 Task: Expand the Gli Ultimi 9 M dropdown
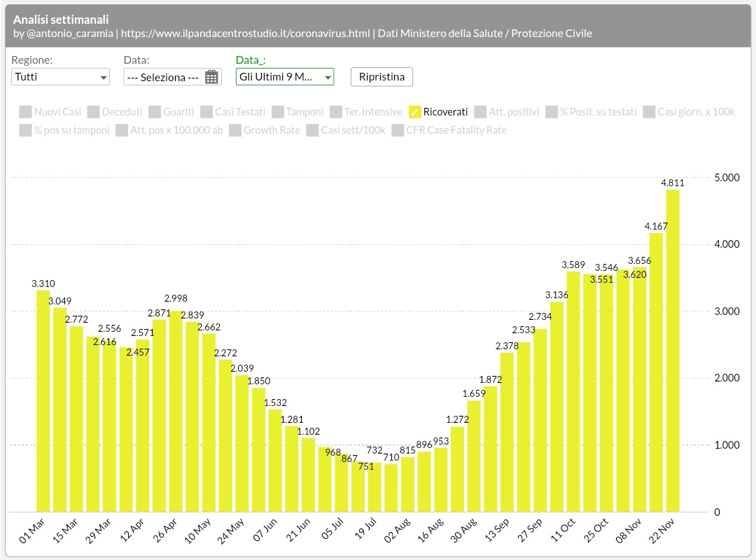(x=284, y=76)
